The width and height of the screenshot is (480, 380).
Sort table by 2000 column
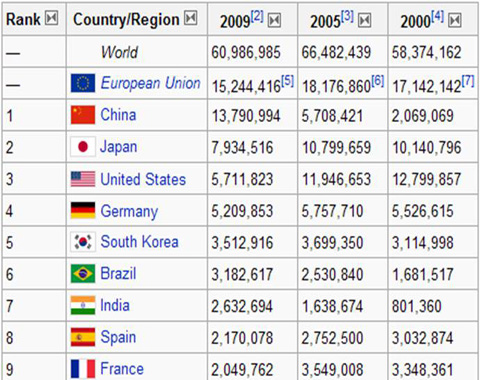pos(455,21)
